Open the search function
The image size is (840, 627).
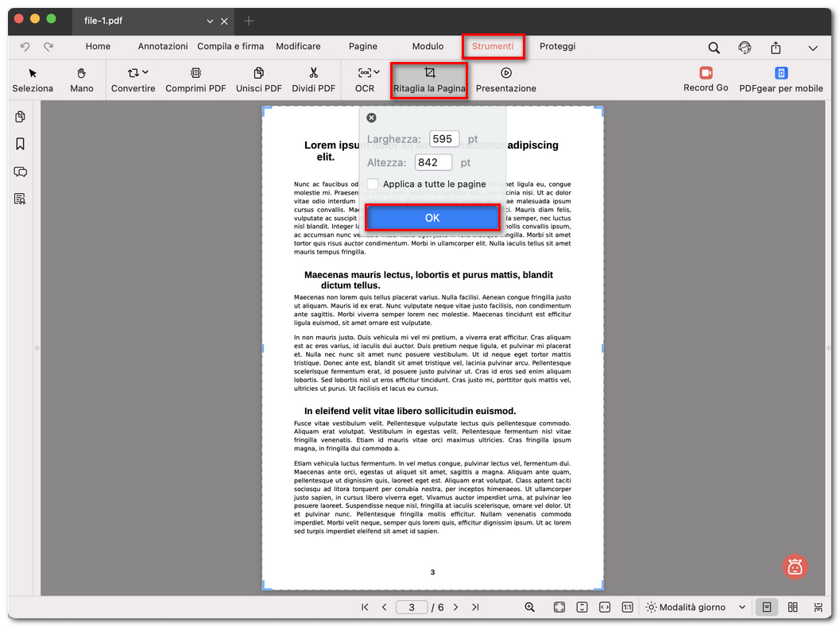[714, 47]
